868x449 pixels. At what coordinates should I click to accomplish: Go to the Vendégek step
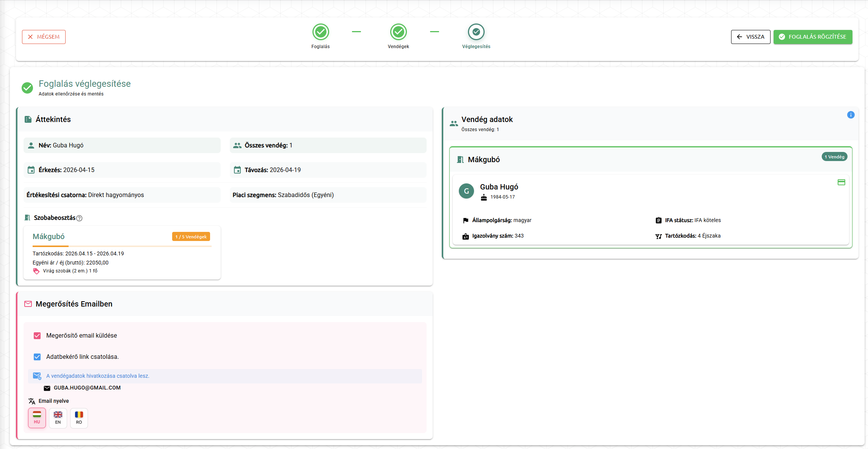[398, 32]
